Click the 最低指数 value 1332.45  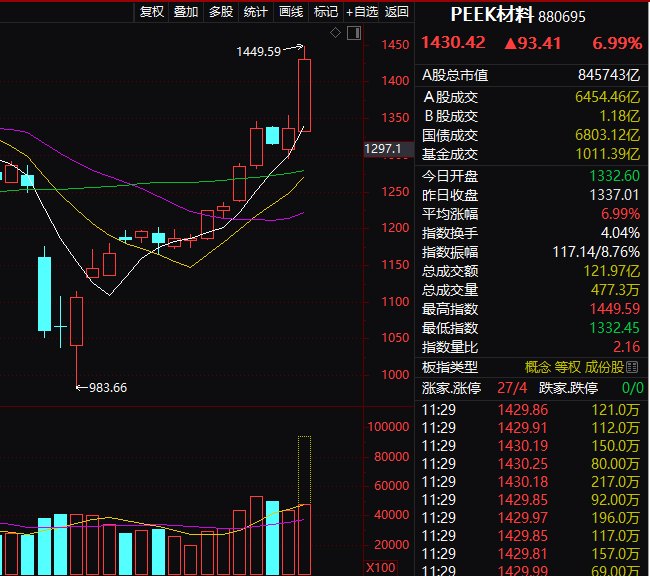click(x=615, y=328)
